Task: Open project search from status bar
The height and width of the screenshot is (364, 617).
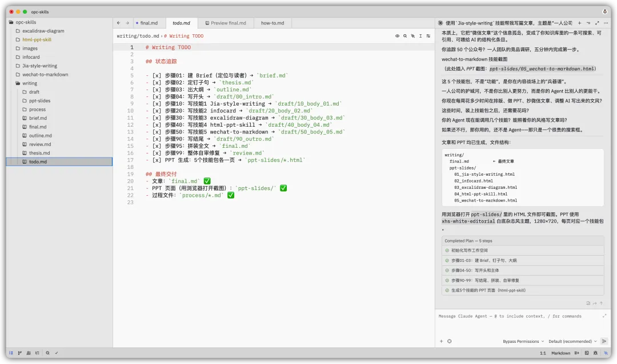Action: pos(48,353)
